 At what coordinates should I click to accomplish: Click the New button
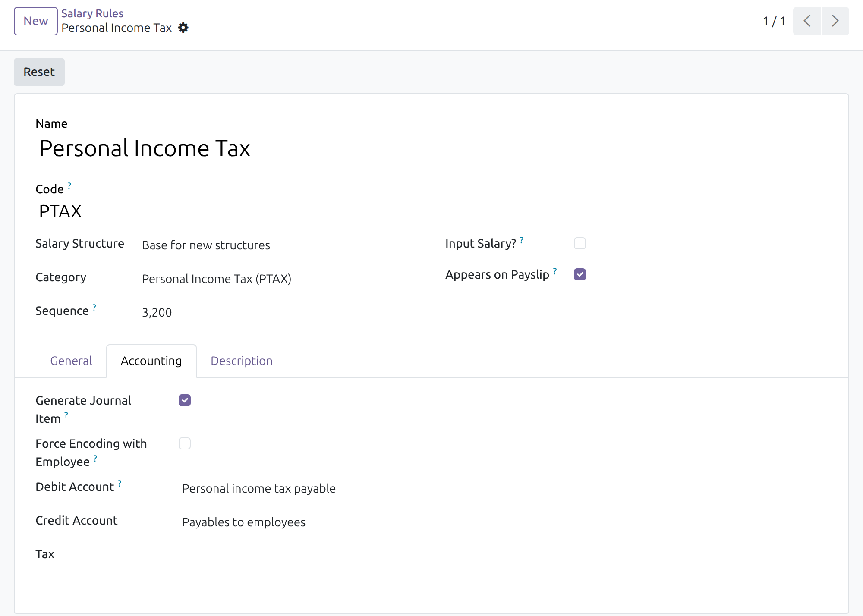pyautogui.click(x=36, y=21)
